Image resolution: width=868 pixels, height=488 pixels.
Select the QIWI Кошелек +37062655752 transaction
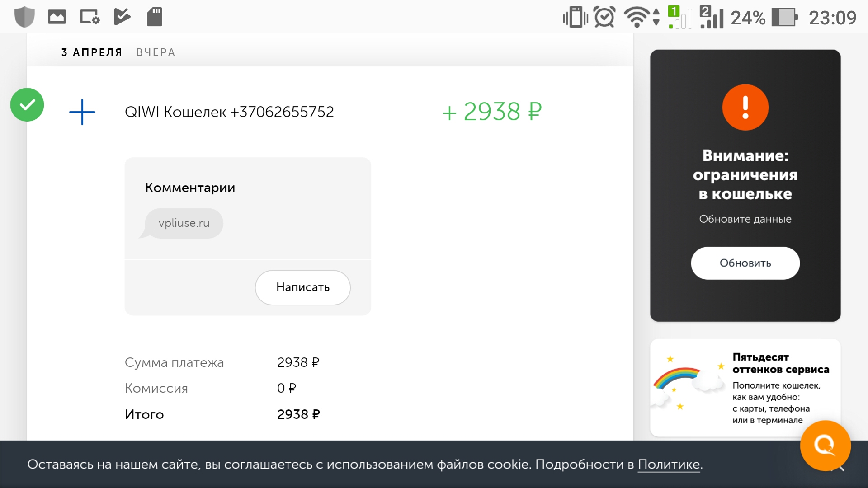229,112
